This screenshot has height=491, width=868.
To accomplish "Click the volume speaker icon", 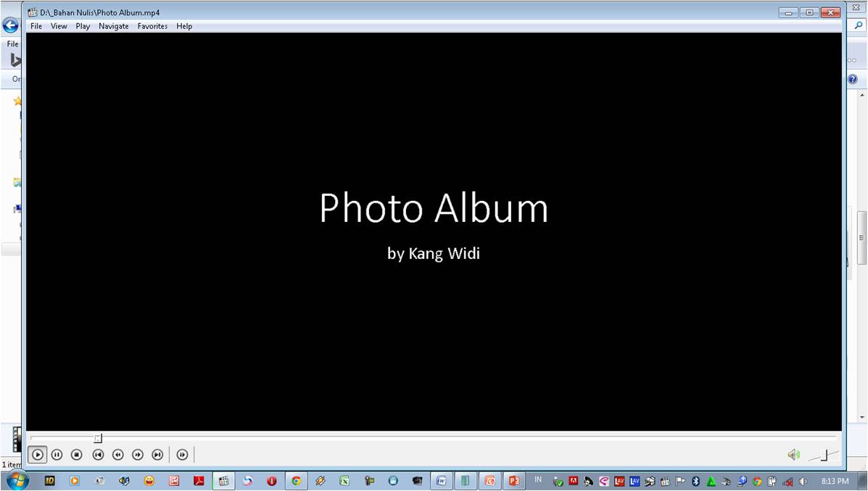I will [x=793, y=454].
